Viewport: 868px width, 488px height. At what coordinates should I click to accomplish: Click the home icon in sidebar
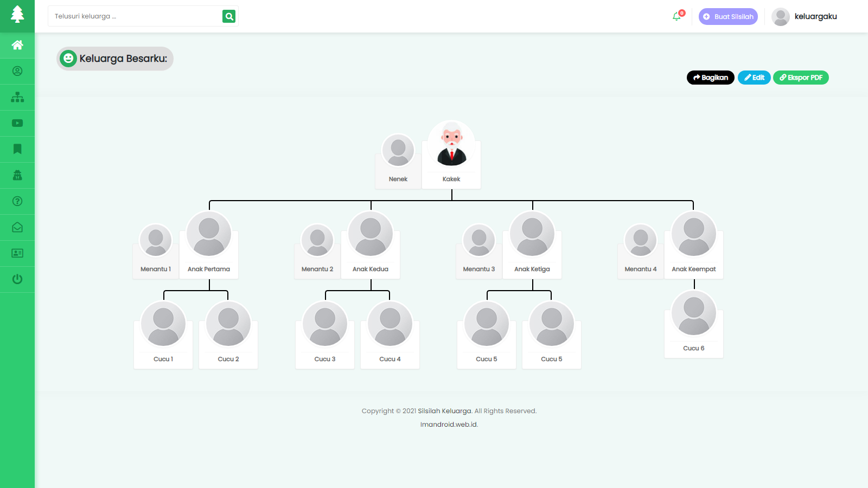(x=17, y=45)
